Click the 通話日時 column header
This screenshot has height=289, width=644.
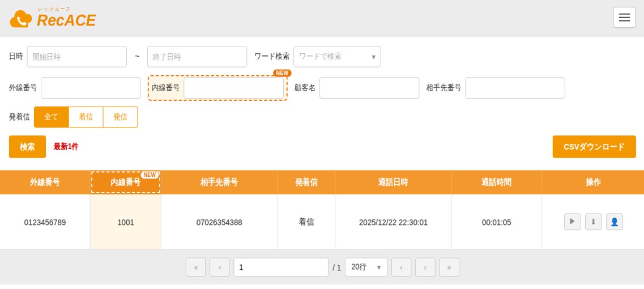click(393, 182)
